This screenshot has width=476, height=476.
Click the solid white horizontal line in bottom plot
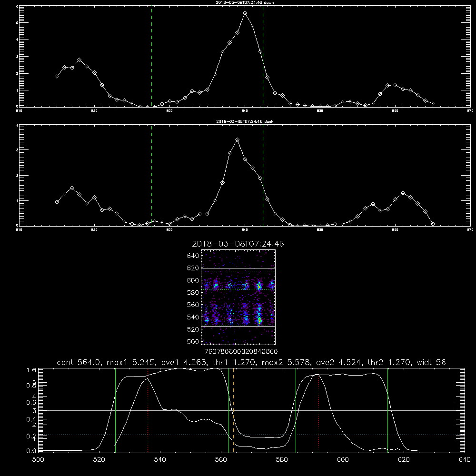(251, 410)
